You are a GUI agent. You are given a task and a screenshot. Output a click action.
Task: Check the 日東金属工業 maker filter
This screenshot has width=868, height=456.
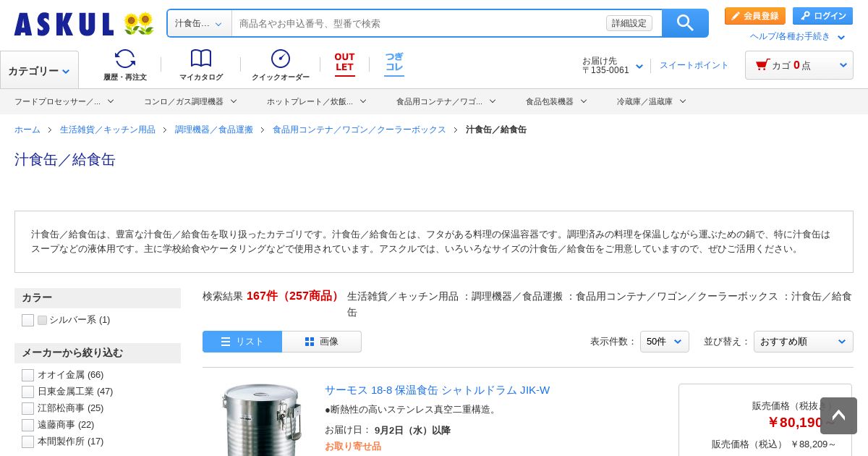click(27, 392)
